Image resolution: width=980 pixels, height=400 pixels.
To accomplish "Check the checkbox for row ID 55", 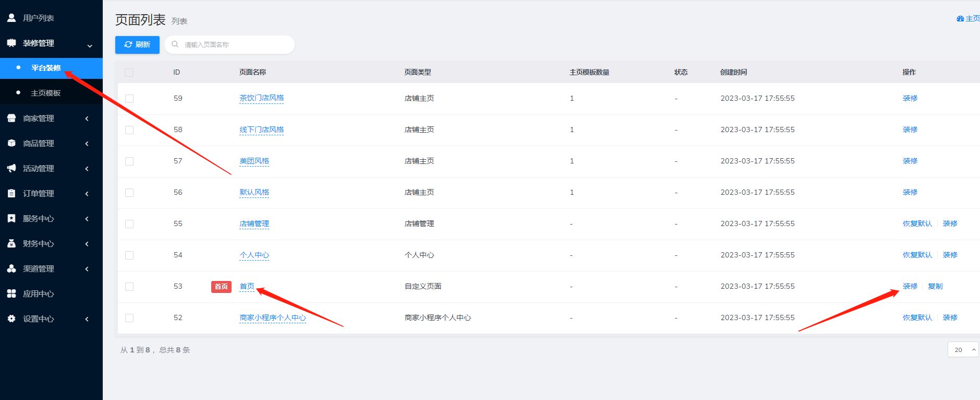I will tap(129, 224).
